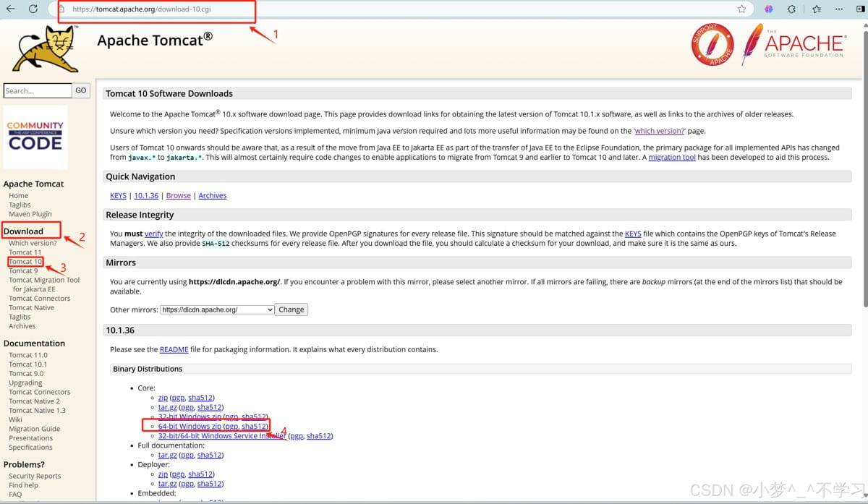The width and height of the screenshot is (868, 504).
Task: Download the Full documentation tar.gz
Action: tap(168, 455)
